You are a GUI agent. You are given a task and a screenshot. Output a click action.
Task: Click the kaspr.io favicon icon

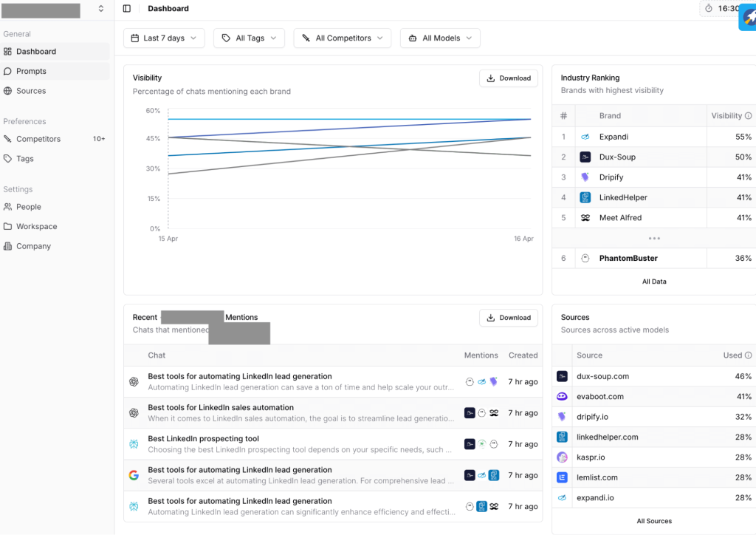562,458
